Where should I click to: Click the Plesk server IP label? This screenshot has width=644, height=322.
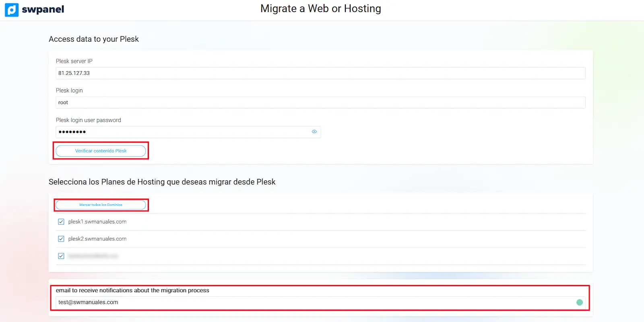click(74, 61)
